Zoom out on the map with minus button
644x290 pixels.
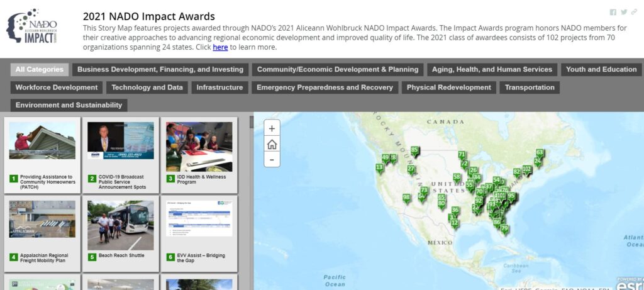click(x=272, y=159)
